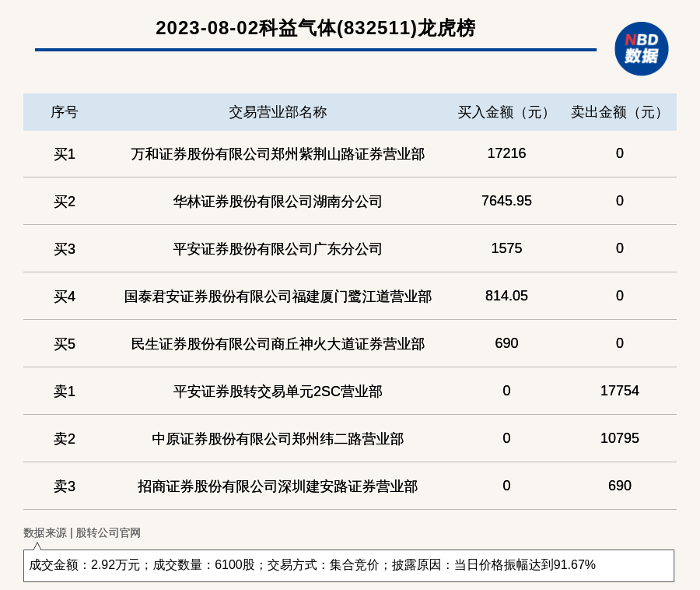Select 平安证券股份有限公司广东分公司
Viewport: 700px width, 590px height.
pyautogui.click(x=278, y=249)
